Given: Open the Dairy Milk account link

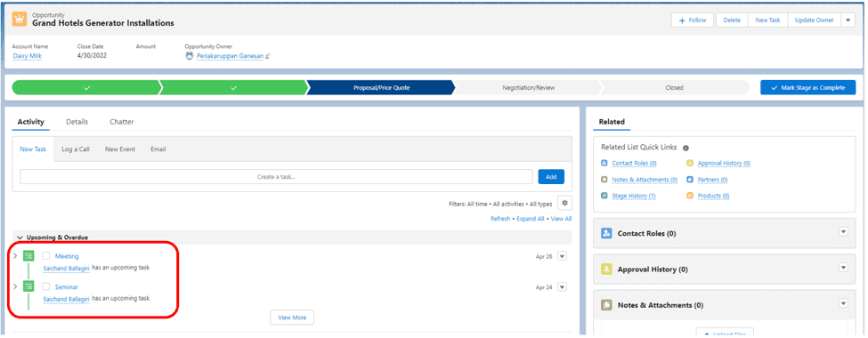Looking at the screenshot, I should click(27, 56).
